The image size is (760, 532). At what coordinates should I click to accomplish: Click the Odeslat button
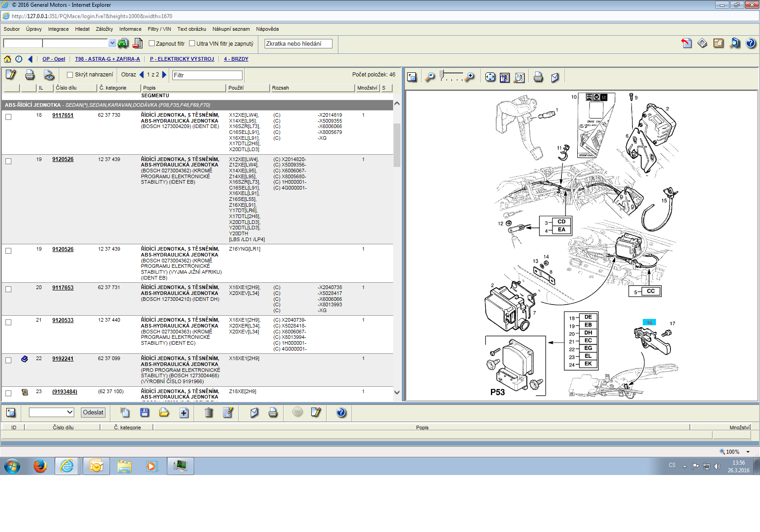93,412
